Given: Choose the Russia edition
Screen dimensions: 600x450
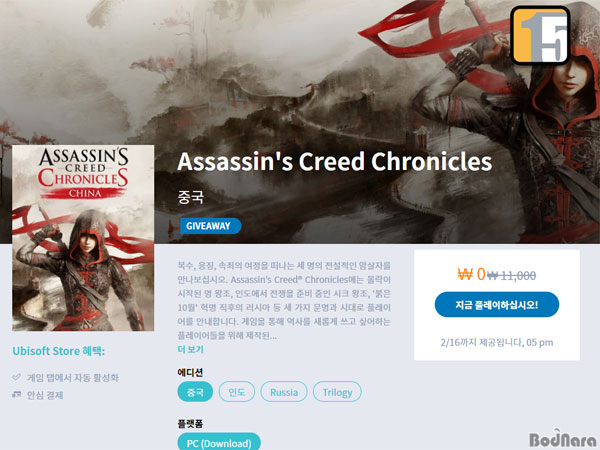Looking at the screenshot, I should click(284, 392).
